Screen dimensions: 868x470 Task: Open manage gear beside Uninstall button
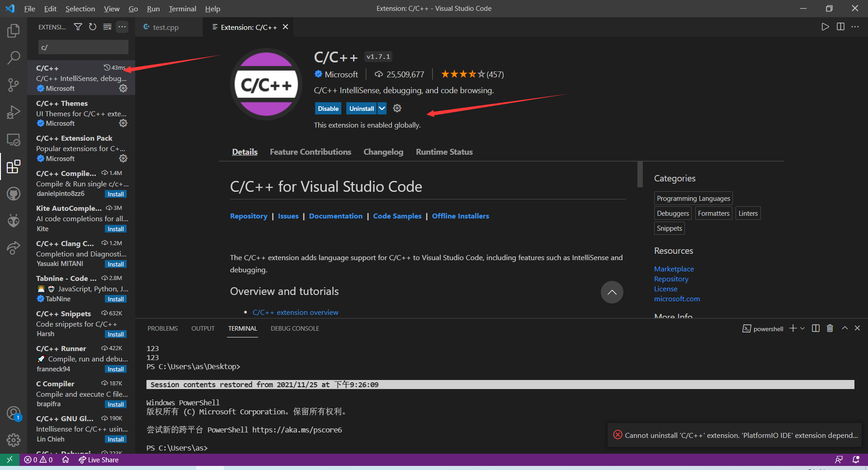[x=397, y=108]
